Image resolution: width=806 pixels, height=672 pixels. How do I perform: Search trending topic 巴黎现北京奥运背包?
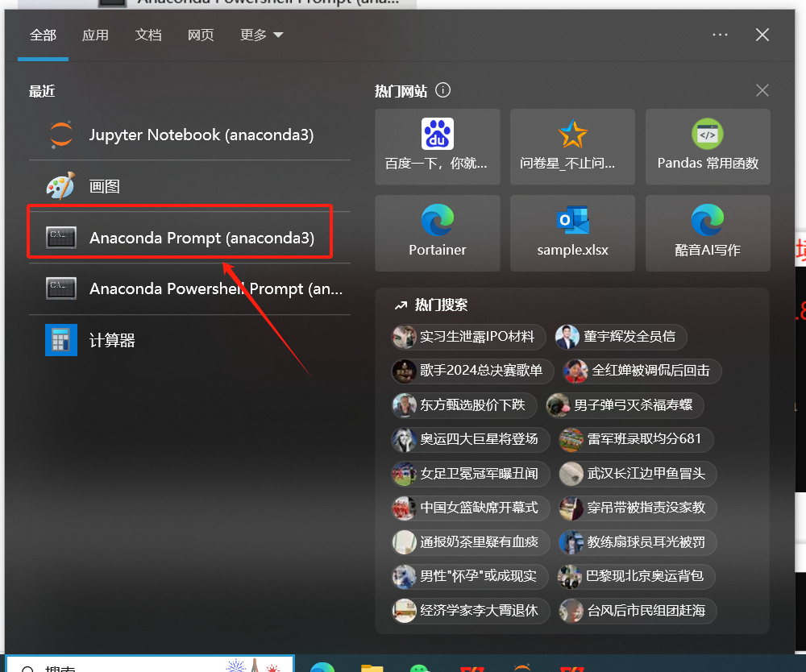637,576
